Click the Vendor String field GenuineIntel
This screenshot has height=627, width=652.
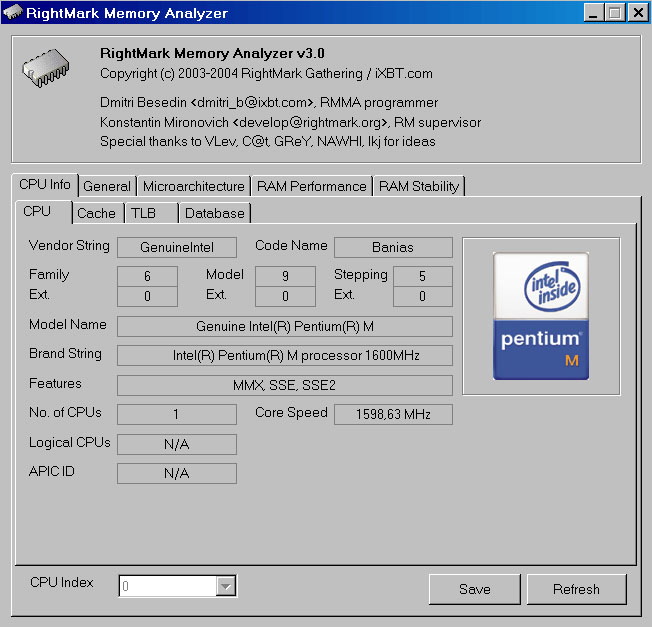pyautogui.click(x=177, y=247)
